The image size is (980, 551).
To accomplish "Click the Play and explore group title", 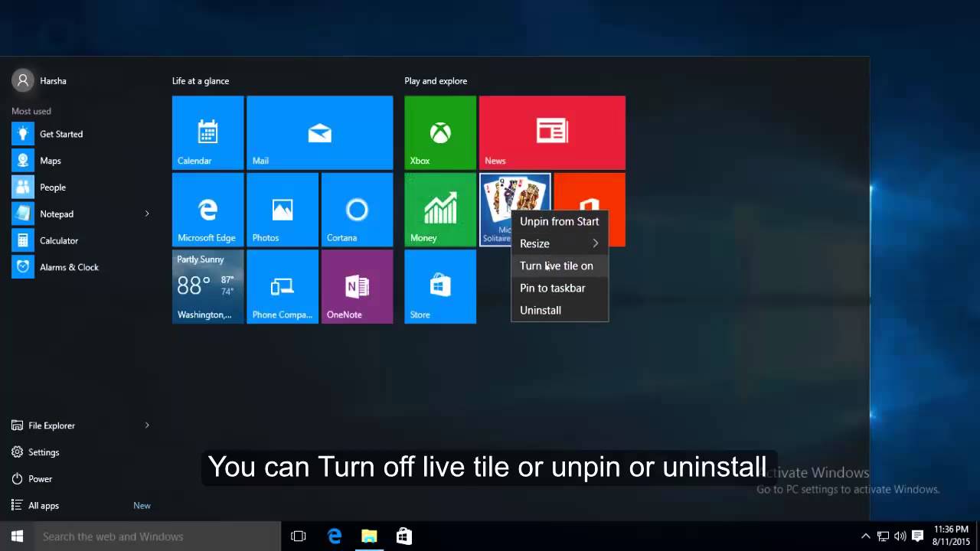I will (x=436, y=81).
